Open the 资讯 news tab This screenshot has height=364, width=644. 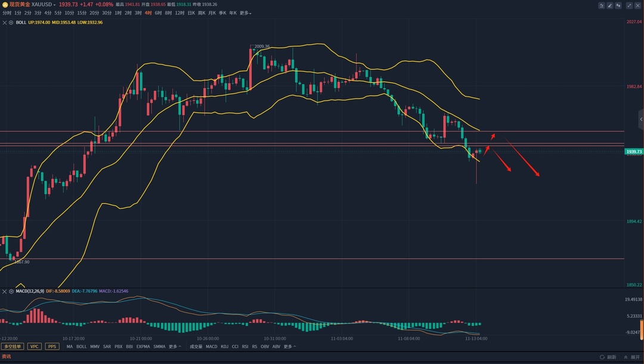pos(6,357)
